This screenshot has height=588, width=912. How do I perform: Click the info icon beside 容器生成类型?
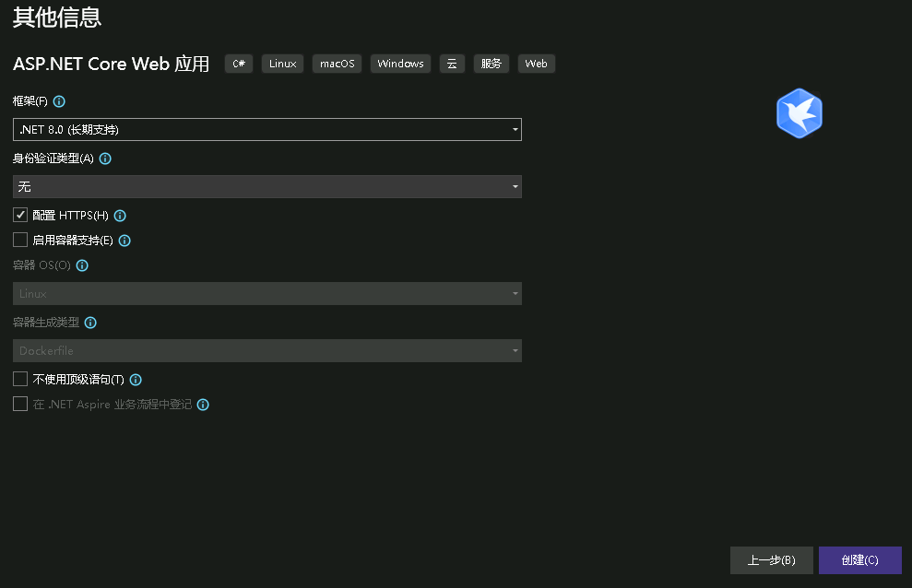[x=90, y=323]
